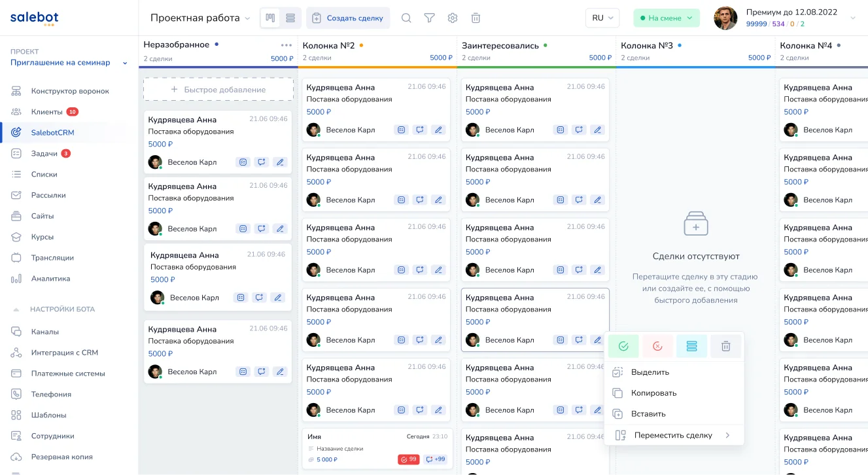Open the filter funnel icon
This screenshot has height=475, width=868.
pyautogui.click(x=429, y=18)
